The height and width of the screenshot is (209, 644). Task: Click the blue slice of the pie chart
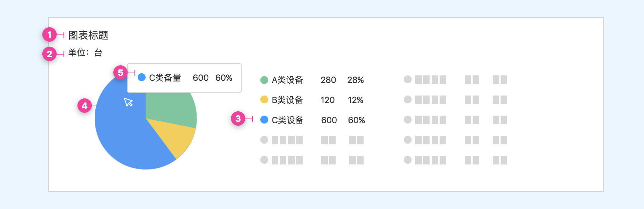[126, 136]
